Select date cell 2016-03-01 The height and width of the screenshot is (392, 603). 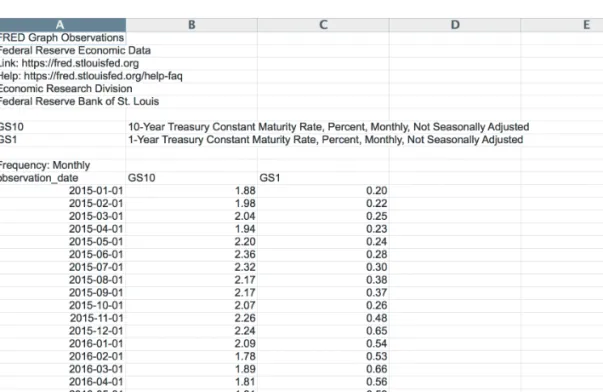click(63, 369)
